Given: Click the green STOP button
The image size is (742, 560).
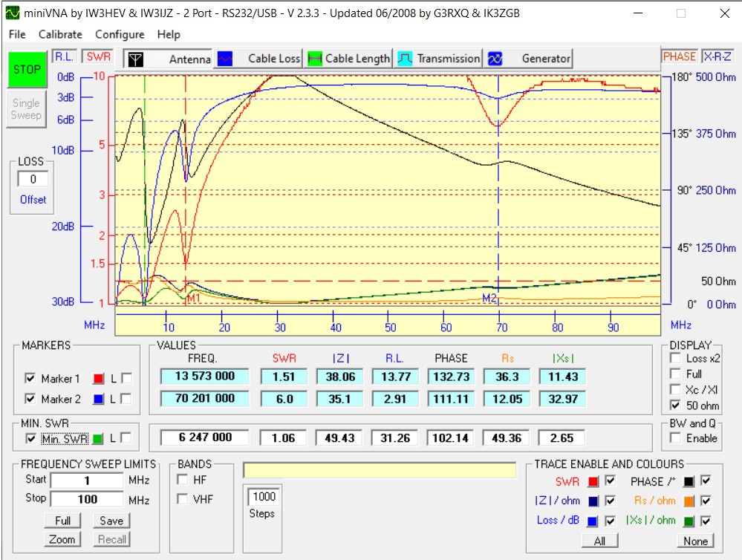Looking at the screenshot, I should [27, 69].
